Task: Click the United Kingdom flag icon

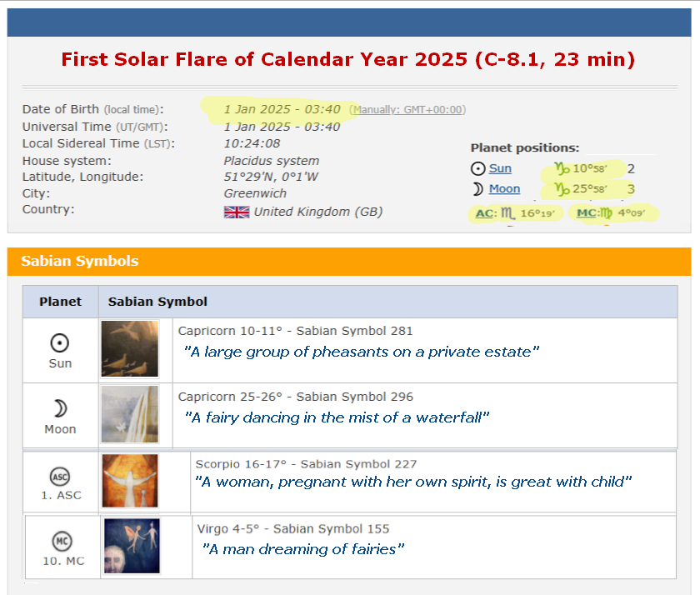Action: (x=237, y=212)
